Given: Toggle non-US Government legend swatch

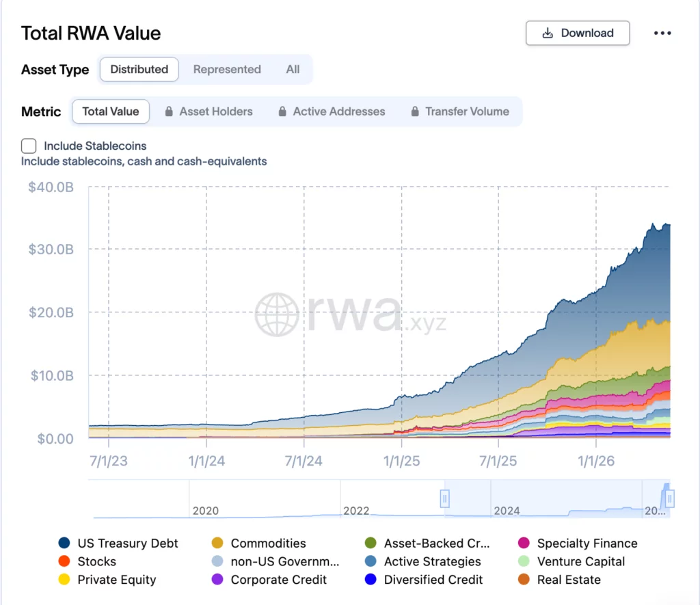Looking at the screenshot, I should (217, 561).
